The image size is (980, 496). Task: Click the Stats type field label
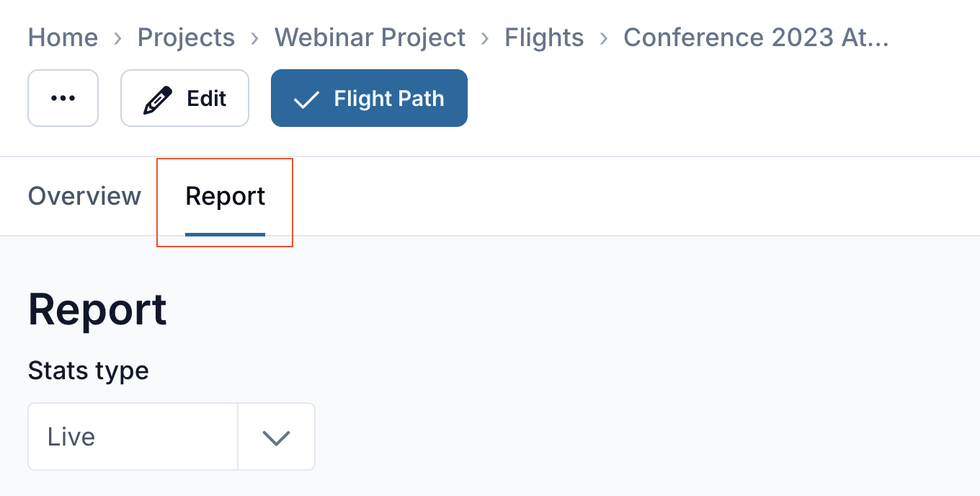coord(89,371)
